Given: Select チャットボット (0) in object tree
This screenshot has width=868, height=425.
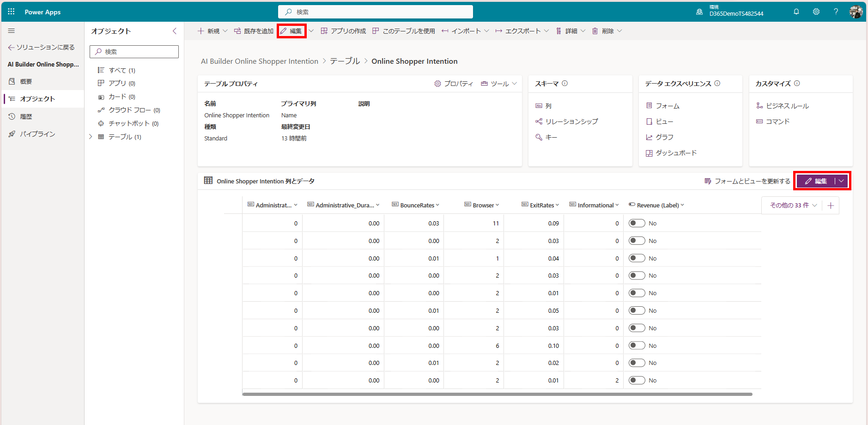Looking at the screenshot, I should coord(128,123).
